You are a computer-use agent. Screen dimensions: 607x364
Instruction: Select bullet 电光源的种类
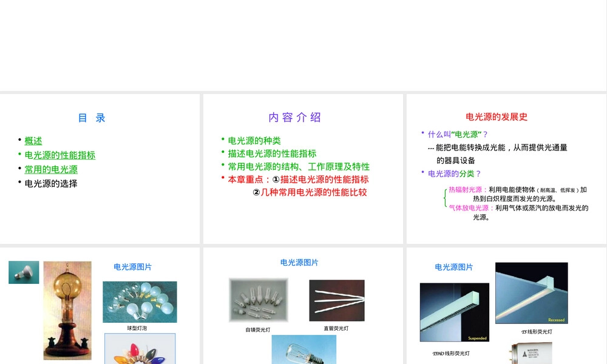254,141
